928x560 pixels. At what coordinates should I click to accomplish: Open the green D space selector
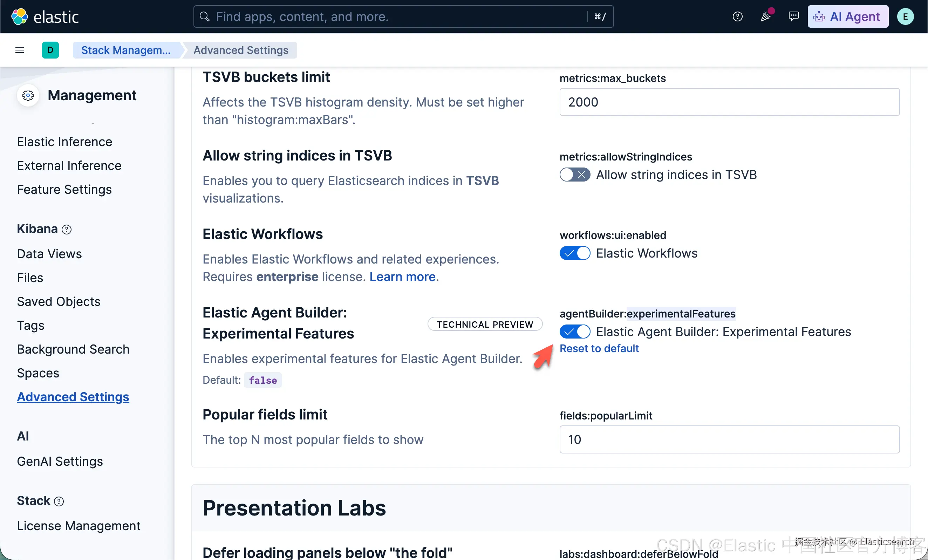[50, 50]
